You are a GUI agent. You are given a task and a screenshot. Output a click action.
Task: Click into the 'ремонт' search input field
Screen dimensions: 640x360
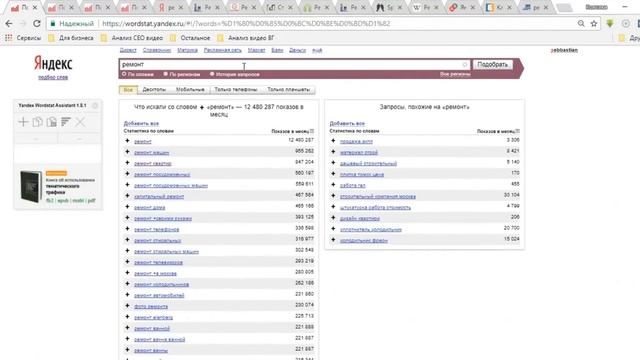tap(294, 64)
